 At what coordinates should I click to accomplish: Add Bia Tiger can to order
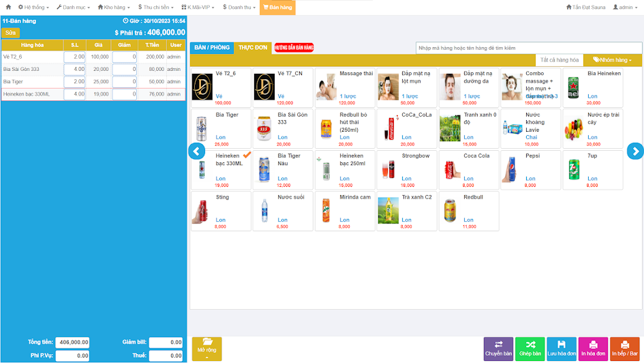coord(221,129)
